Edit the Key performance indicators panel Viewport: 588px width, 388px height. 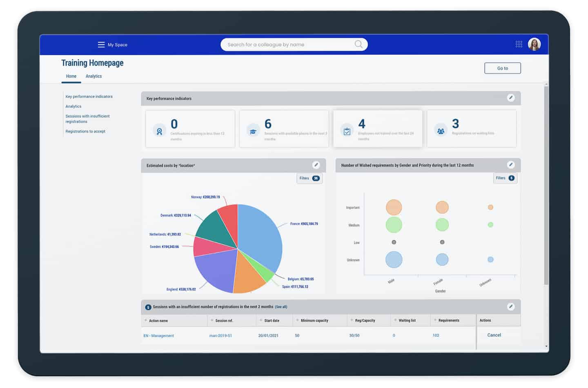coord(510,98)
